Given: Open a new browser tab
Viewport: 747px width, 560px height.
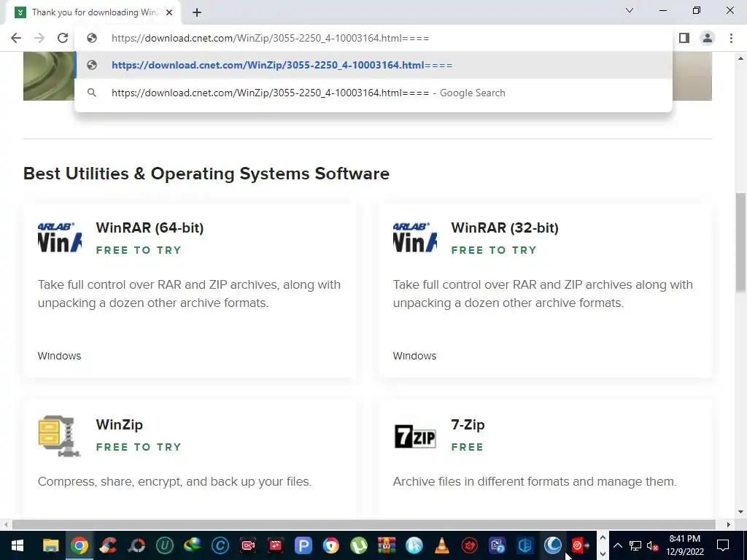Looking at the screenshot, I should coord(197,12).
